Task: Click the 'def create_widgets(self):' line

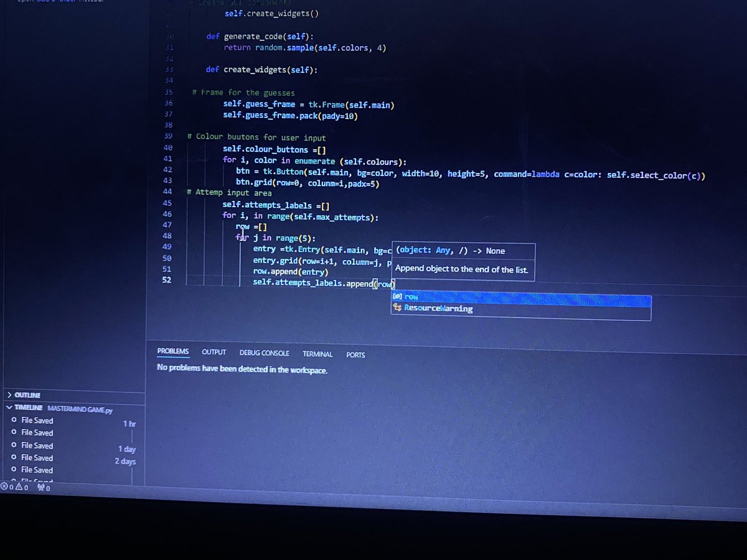Action: coord(262,70)
